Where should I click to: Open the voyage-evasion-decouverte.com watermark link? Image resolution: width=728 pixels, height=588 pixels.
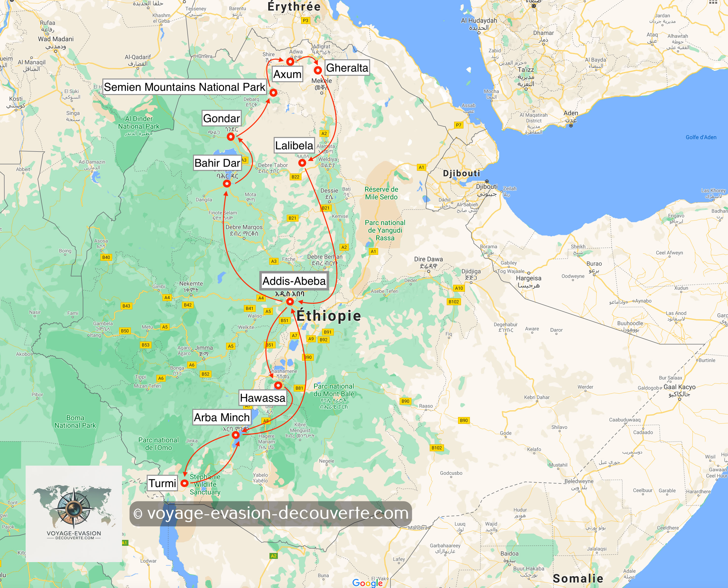[x=271, y=513]
